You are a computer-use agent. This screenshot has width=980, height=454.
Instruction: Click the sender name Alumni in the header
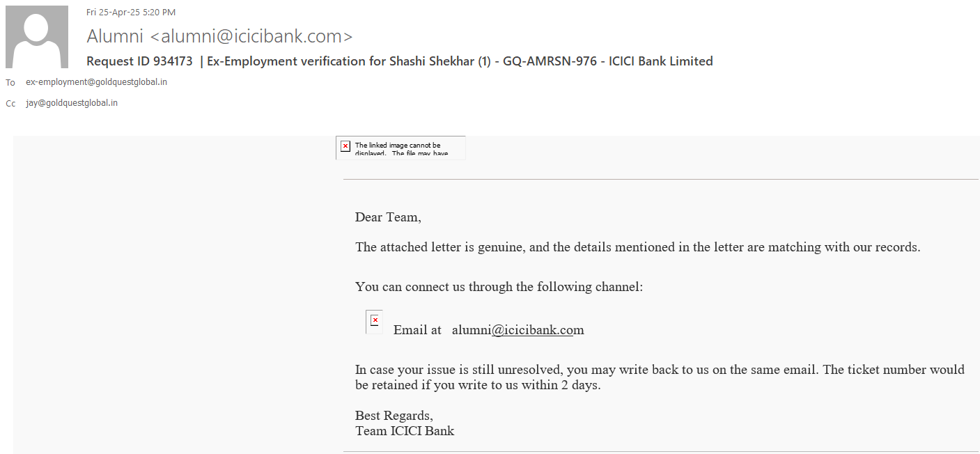pos(115,36)
